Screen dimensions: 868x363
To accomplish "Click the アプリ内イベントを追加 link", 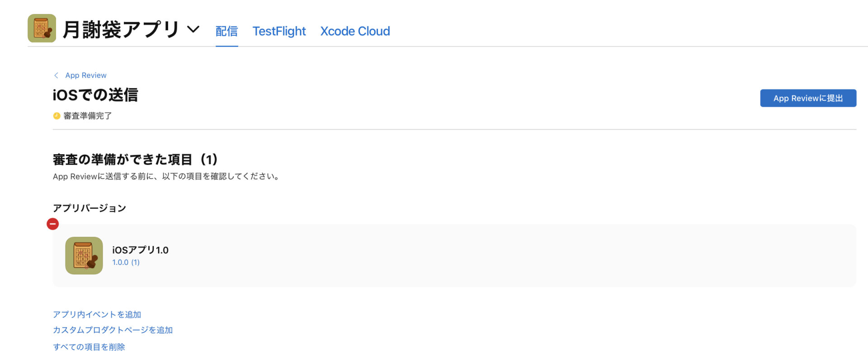I will [x=97, y=314].
